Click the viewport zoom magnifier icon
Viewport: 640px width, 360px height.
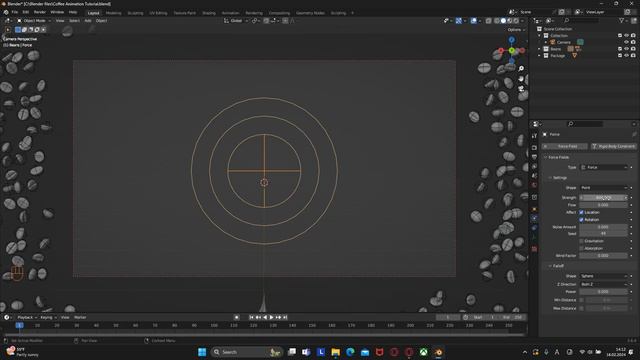click(x=521, y=69)
